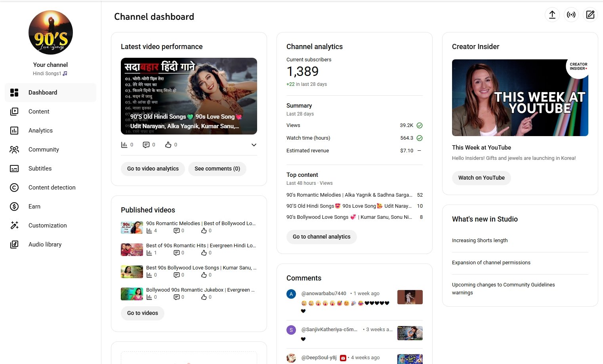Screen dimensions: 603x364
Task: Click the Content detection copyright icon
Action: [x=14, y=188]
